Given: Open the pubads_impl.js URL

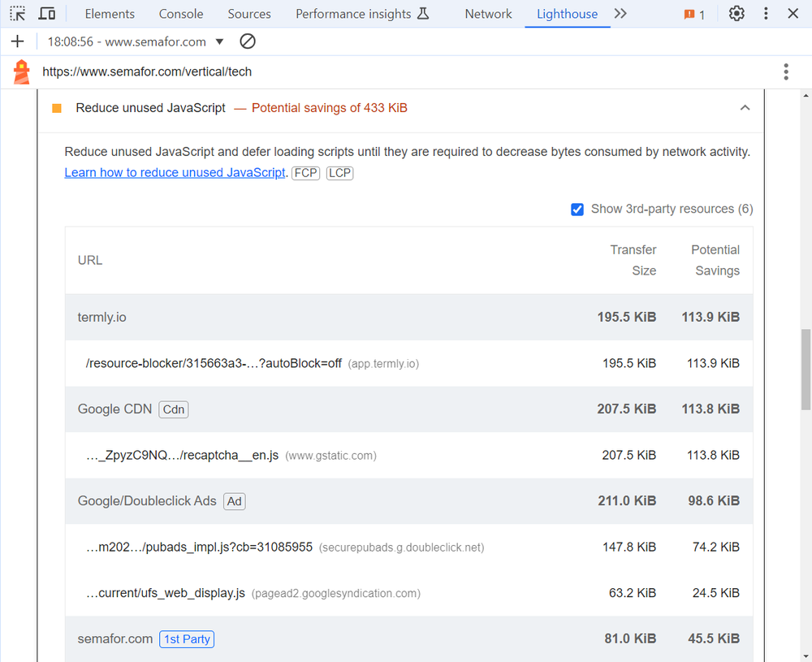Looking at the screenshot, I should coord(200,547).
